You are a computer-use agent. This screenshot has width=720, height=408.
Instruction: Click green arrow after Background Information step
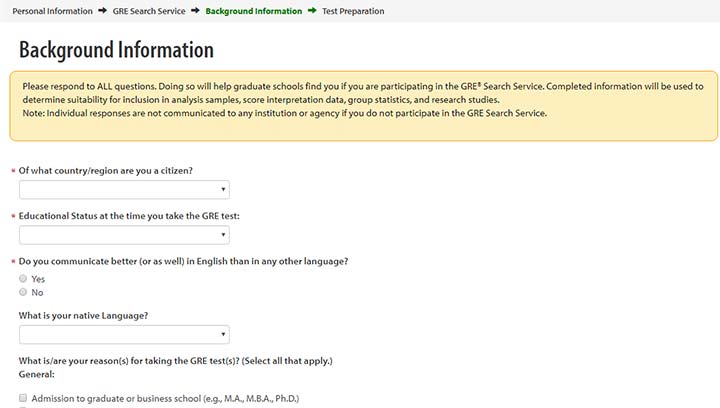click(312, 11)
